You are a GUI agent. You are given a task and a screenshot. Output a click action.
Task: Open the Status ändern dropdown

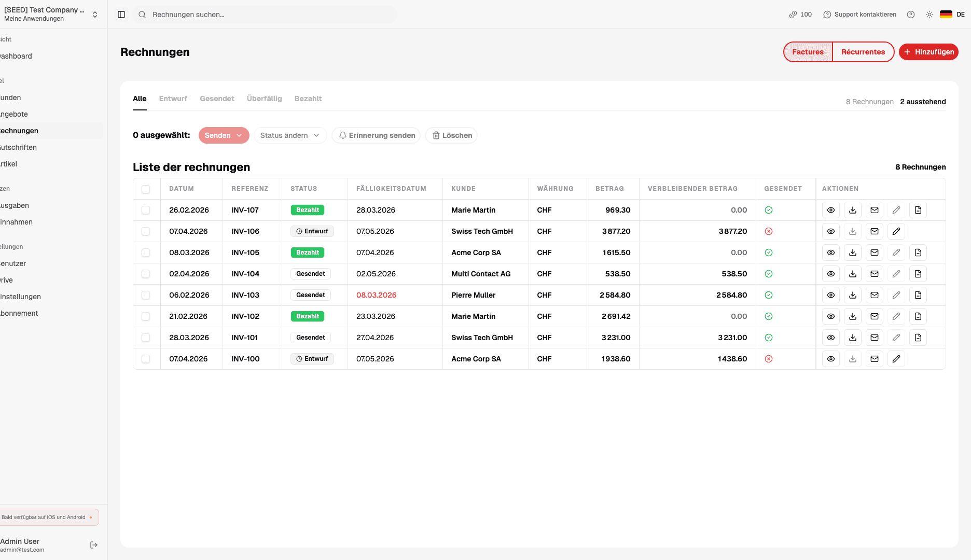click(x=289, y=135)
